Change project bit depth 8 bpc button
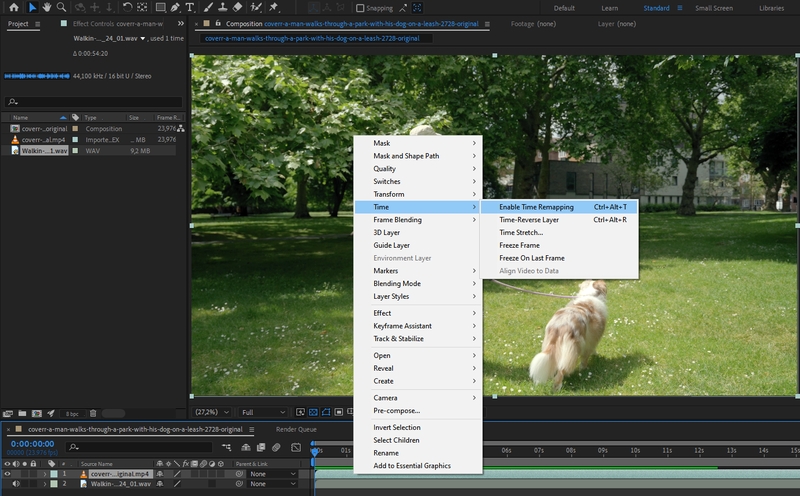 72,413
